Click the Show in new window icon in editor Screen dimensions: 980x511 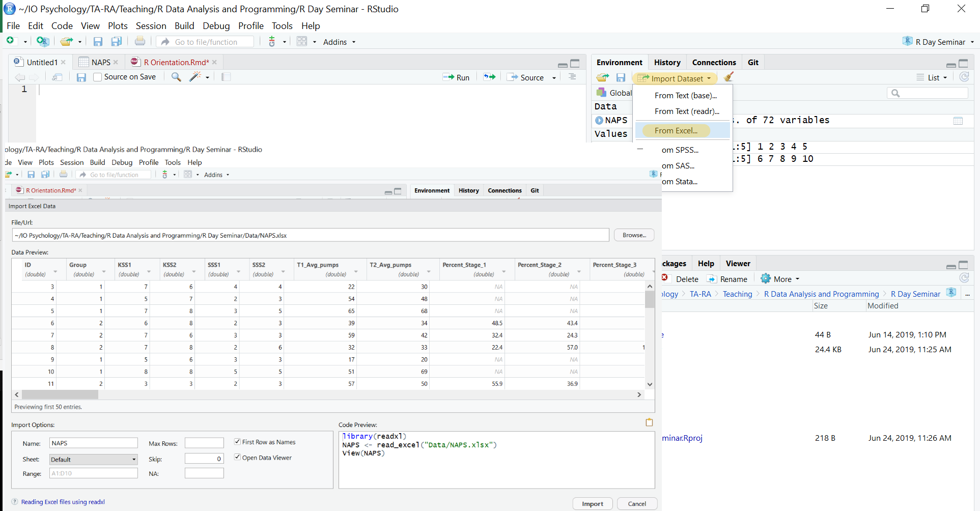[57, 77]
